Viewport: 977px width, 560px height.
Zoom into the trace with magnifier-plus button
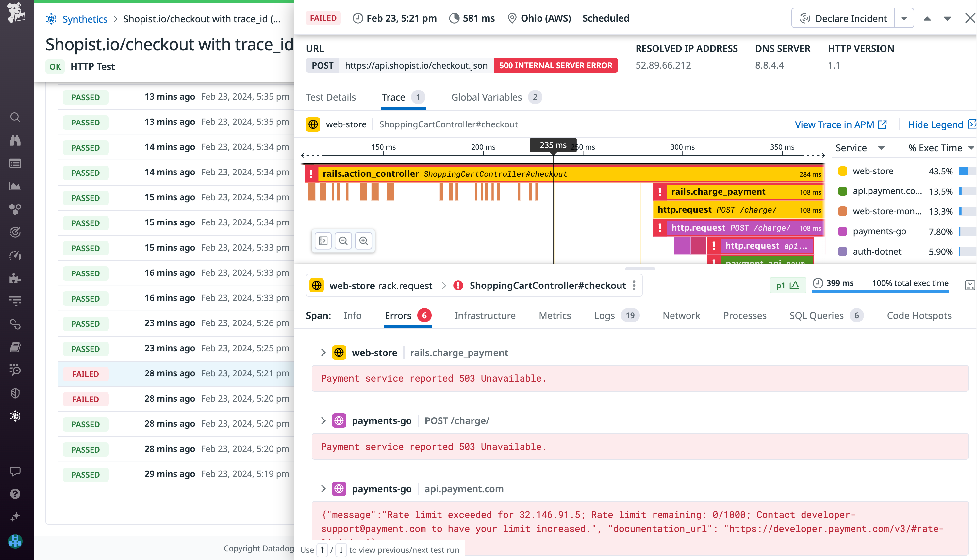coord(363,240)
